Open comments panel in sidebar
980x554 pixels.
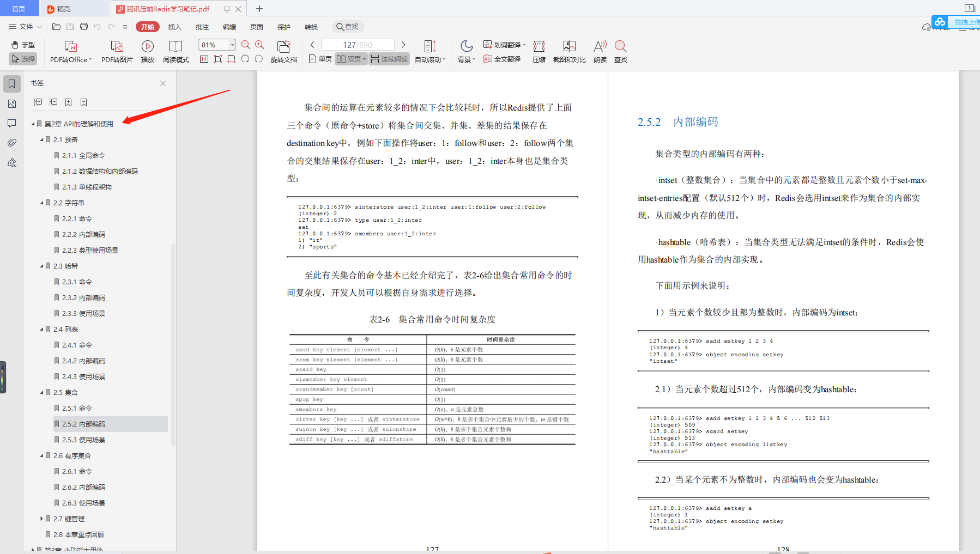[x=12, y=123]
